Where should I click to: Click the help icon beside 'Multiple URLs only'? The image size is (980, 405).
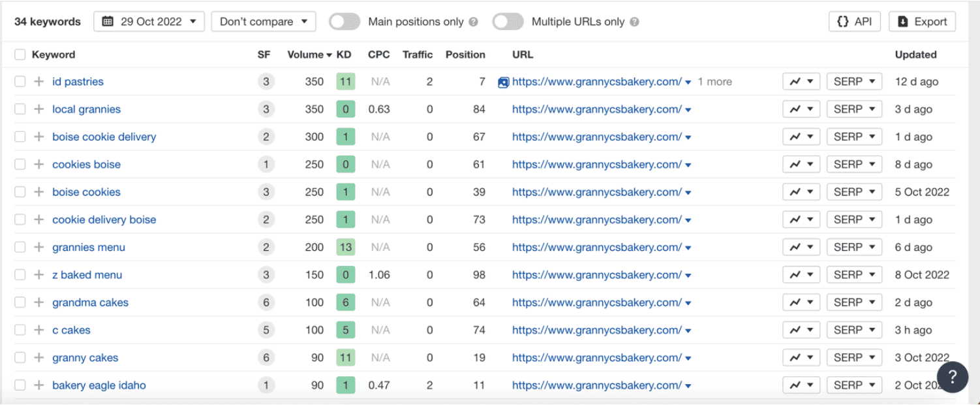tap(634, 22)
